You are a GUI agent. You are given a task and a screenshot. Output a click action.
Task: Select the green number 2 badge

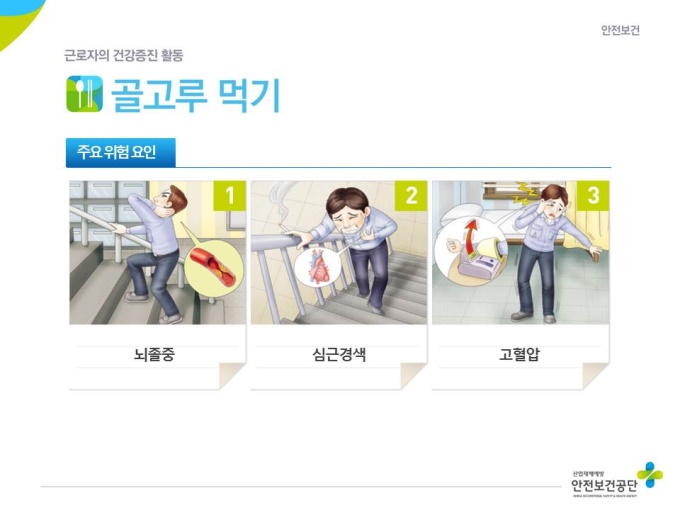(x=411, y=196)
